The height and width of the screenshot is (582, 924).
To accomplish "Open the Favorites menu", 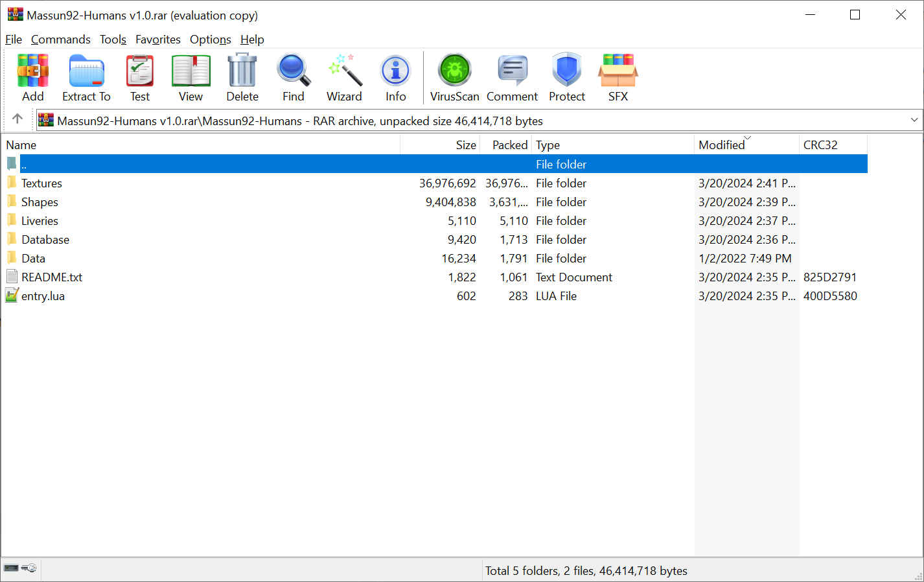I will click(x=158, y=40).
